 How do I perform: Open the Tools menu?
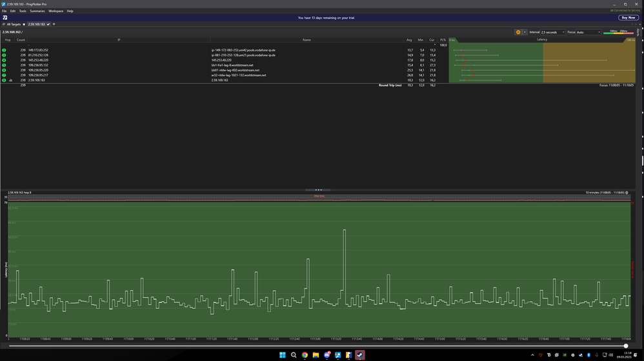tap(23, 11)
